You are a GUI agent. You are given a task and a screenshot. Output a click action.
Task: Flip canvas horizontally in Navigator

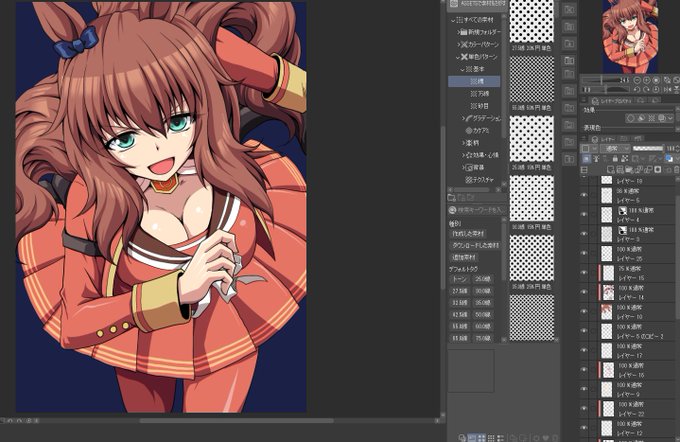(667, 89)
